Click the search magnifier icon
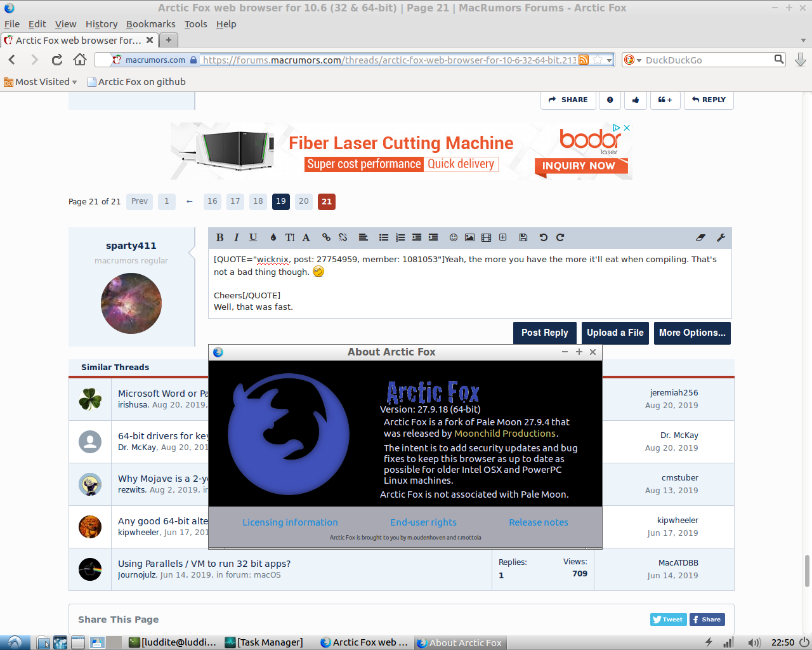Viewport: 812px width, 650px height. pos(779,59)
